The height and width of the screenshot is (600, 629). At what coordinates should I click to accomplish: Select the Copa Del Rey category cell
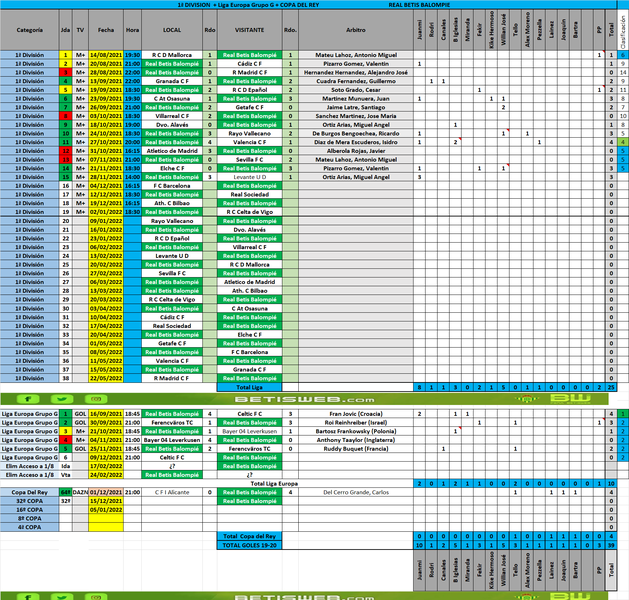[x=30, y=493]
